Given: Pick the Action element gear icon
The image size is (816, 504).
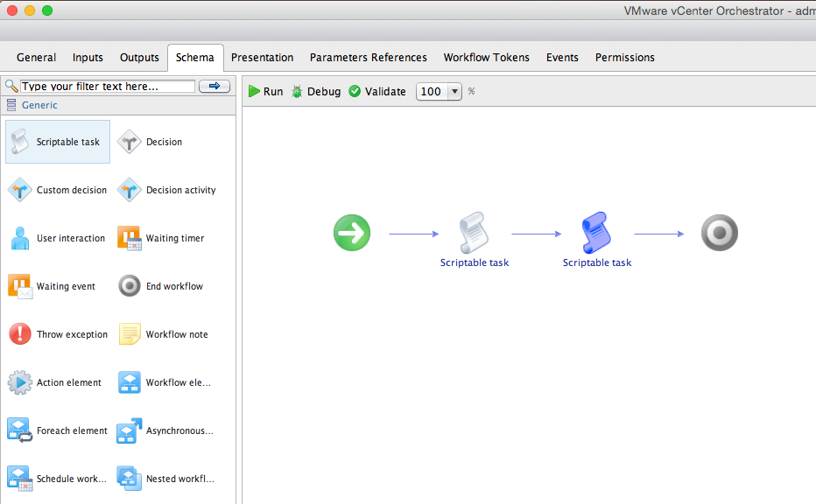Looking at the screenshot, I should click(x=20, y=382).
